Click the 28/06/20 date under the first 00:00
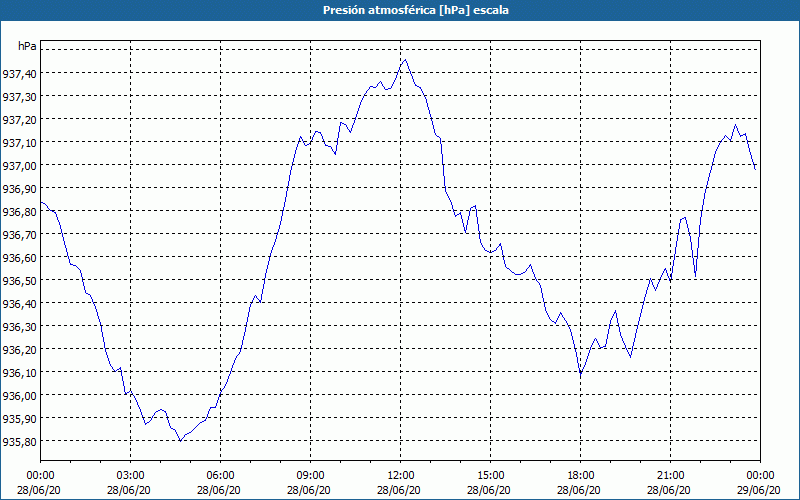 coord(39,490)
